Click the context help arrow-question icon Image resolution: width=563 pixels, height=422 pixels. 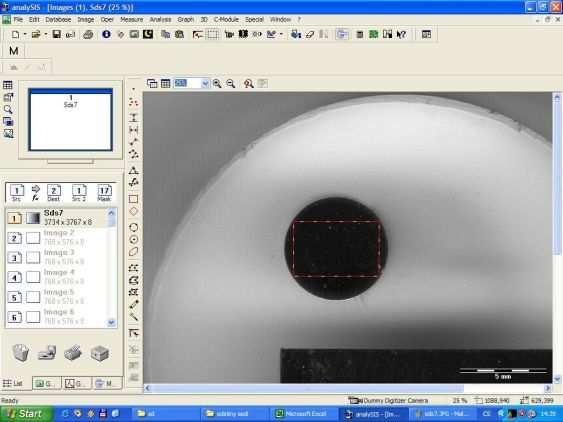point(401,34)
